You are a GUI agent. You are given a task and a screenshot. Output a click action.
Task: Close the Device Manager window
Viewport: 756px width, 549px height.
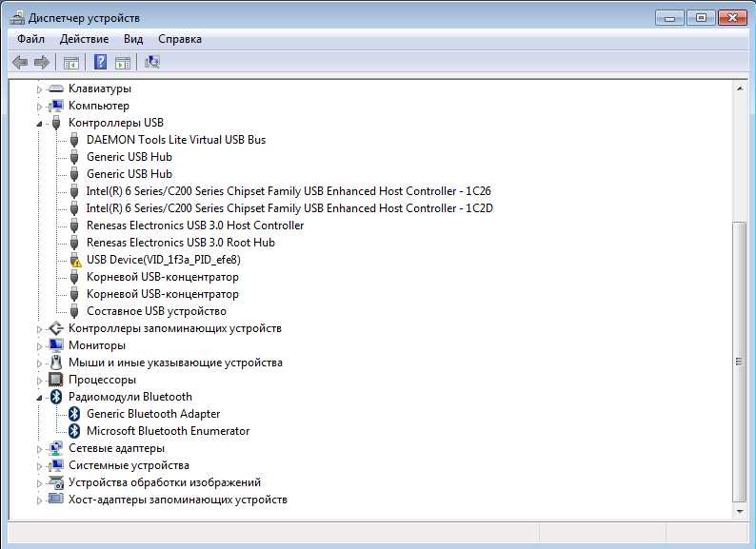[733, 18]
